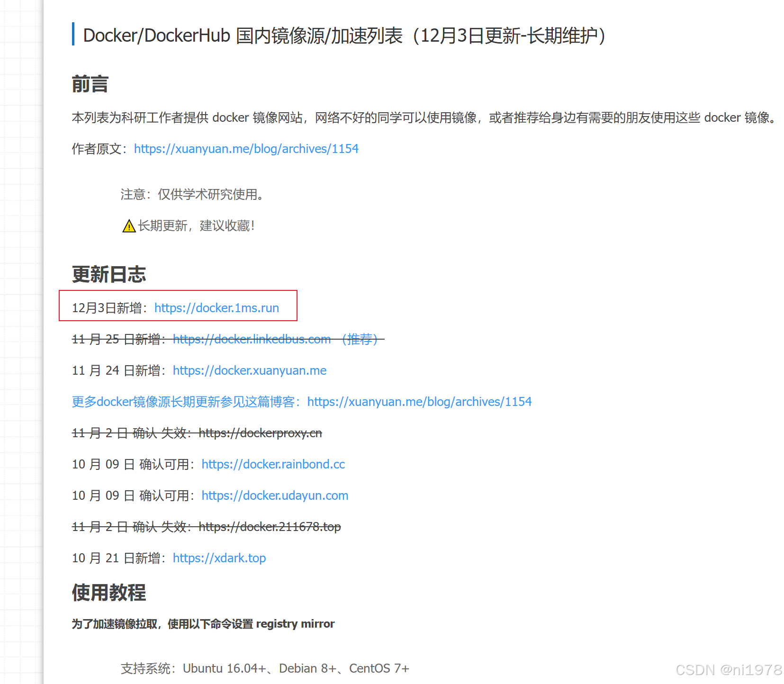Open the link https://xdark.top
Image resolution: width=784 pixels, height=684 pixels.
click(219, 558)
